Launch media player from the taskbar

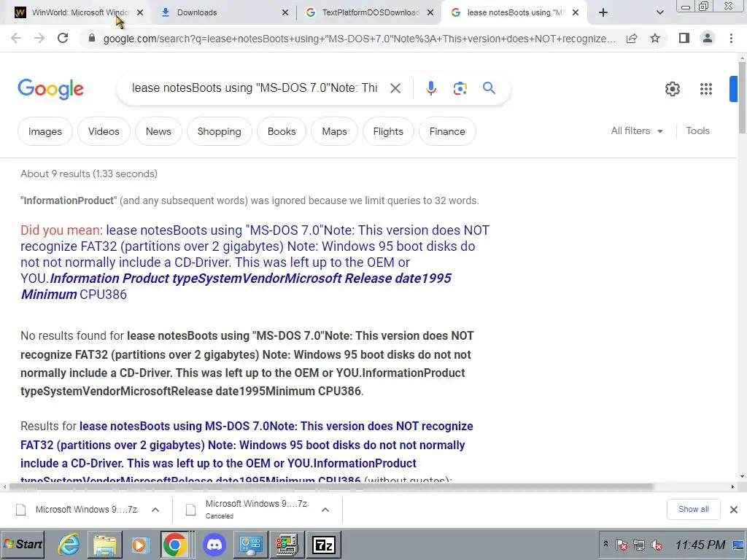point(140,544)
